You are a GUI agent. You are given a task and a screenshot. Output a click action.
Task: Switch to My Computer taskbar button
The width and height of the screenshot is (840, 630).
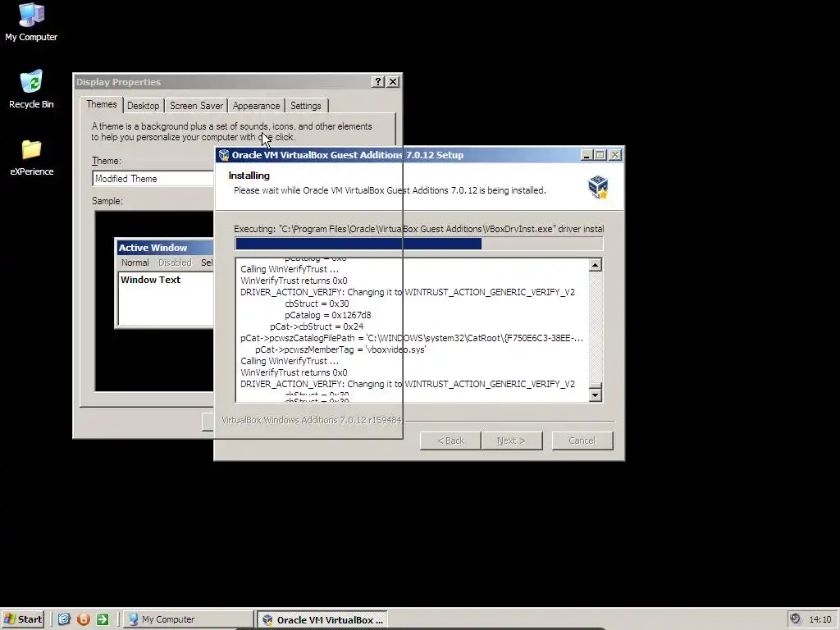click(189, 619)
